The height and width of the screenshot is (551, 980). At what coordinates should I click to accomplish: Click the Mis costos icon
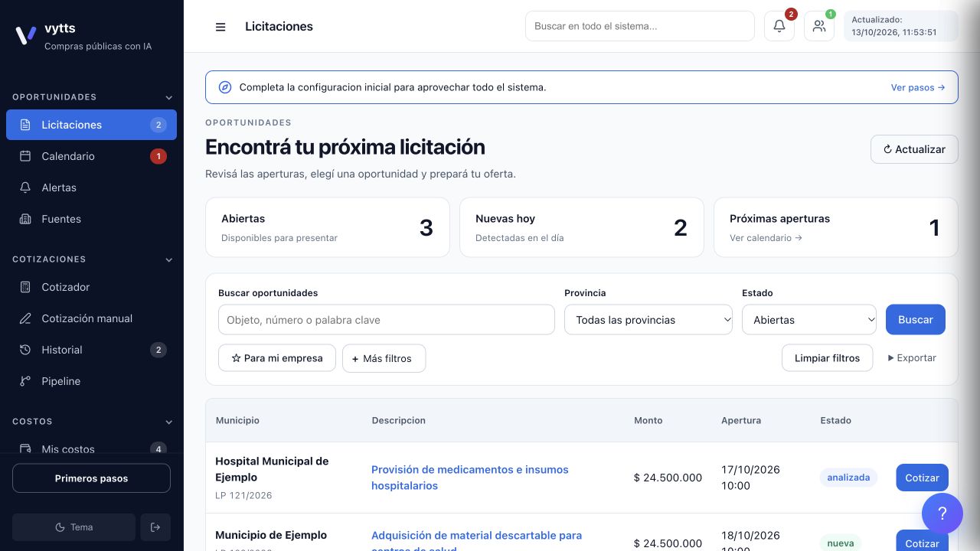(25, 449)
